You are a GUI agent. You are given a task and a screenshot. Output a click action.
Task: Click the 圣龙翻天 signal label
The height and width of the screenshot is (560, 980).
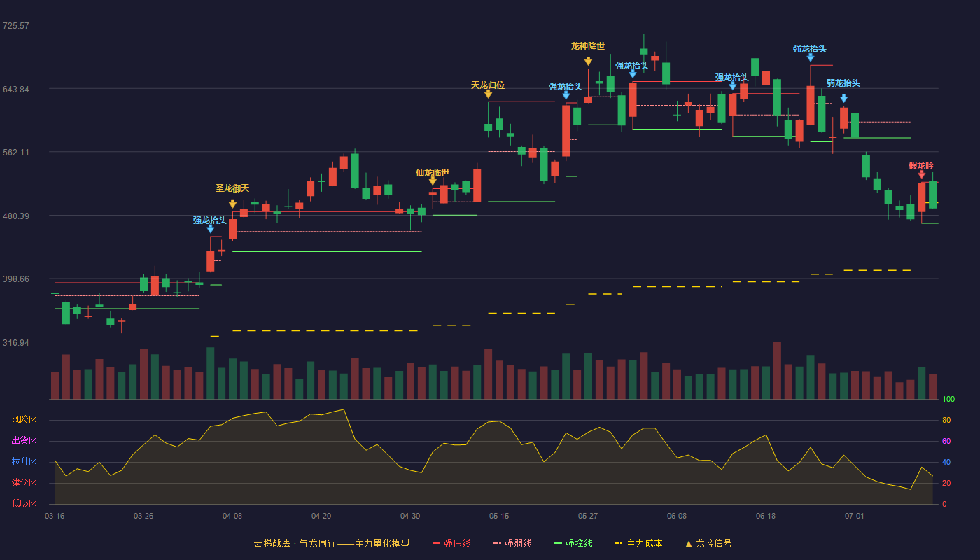point(232,188)
